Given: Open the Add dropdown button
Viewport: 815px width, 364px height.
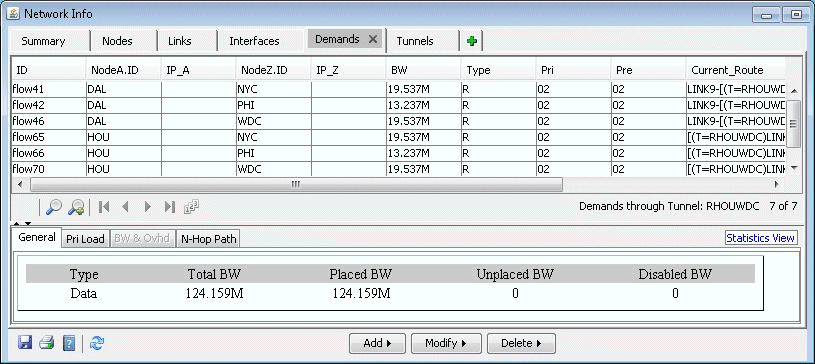Looking at the screenshot, I should coord(377,343).
